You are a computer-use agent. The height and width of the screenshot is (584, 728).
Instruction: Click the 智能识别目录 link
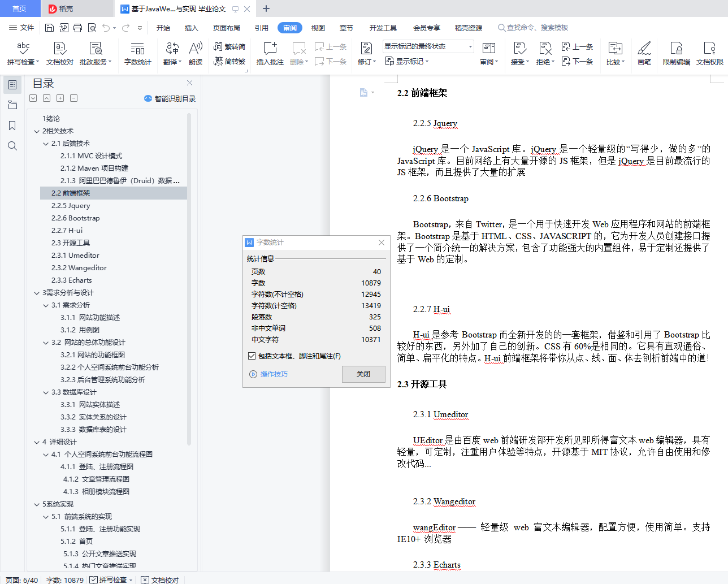click(x=170, y=98)
